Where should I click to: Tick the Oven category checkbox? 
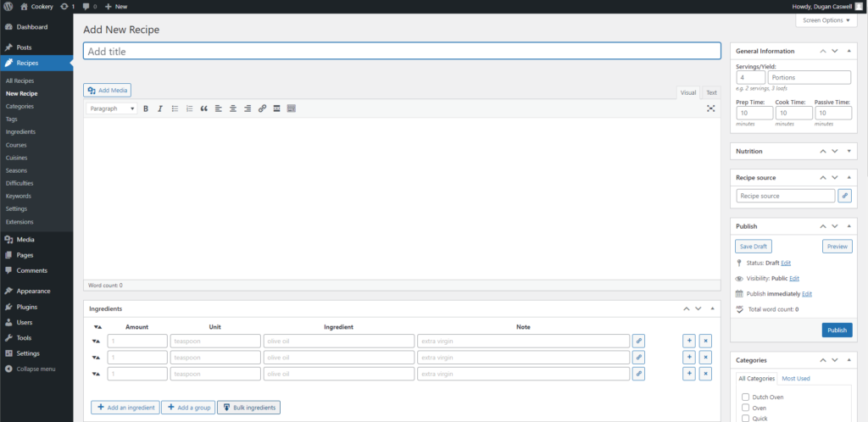[745, 408]
